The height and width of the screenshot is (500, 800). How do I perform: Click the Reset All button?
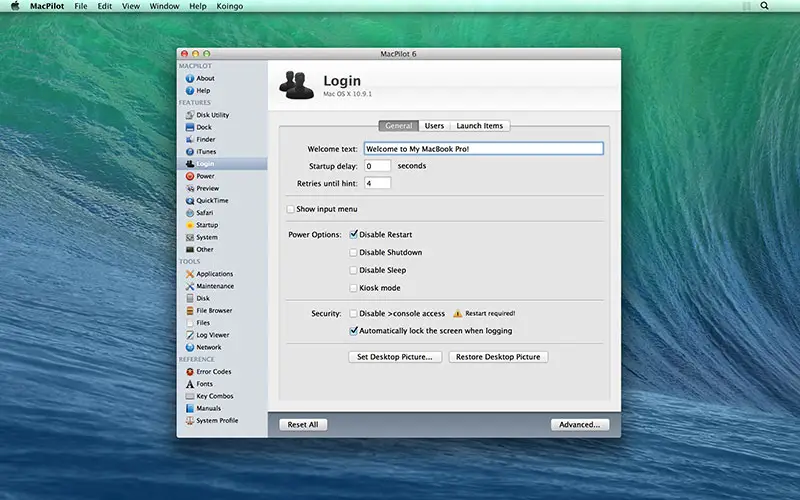pos(303,424)
